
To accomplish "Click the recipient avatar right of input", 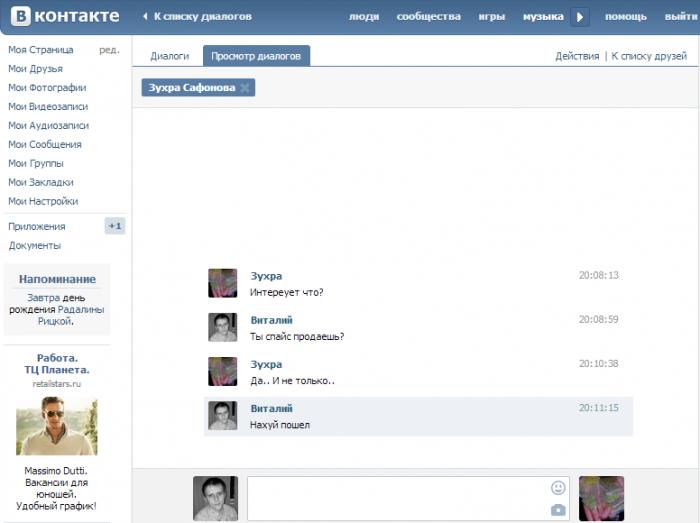I will pos(601,498).
